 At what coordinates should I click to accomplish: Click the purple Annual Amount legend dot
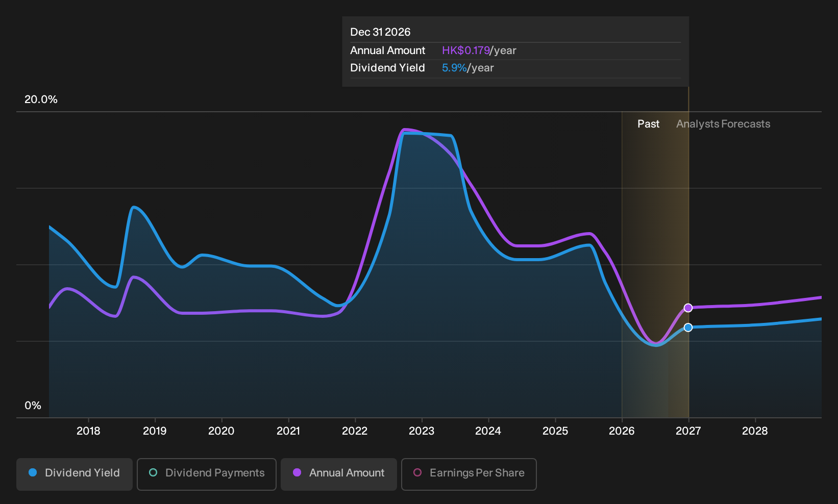(x=297, y=472)
